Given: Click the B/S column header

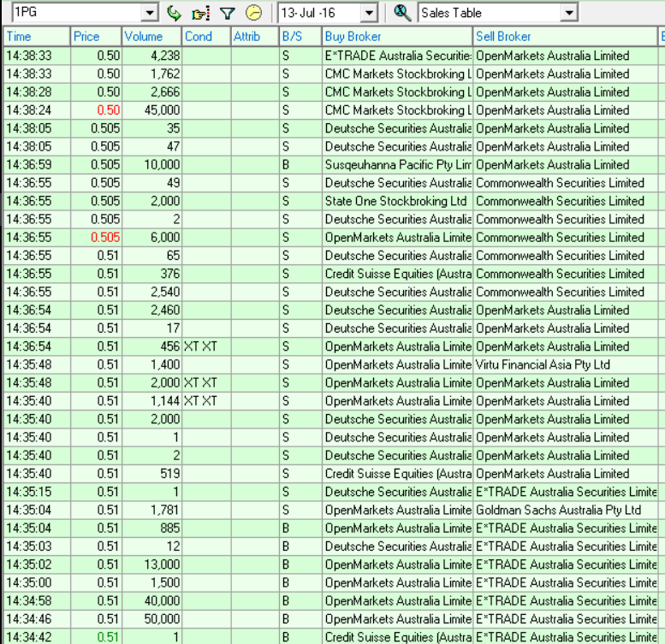Looking at the screenshot, I should coord(300,37).
